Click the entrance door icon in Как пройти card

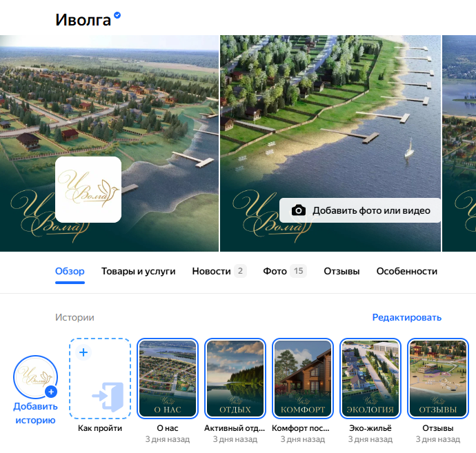pyautogui.click(x=108, y=396)
